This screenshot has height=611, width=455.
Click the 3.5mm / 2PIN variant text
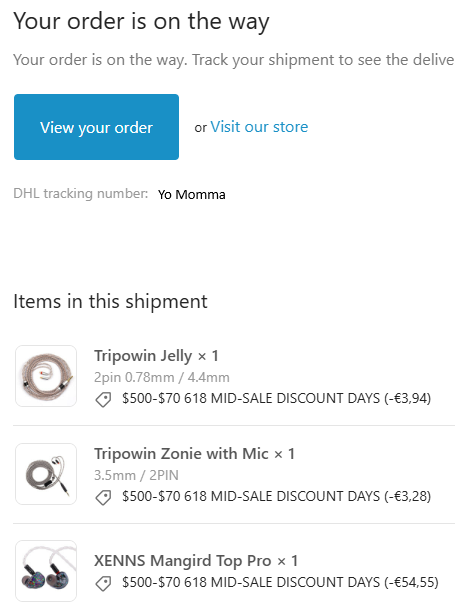click(x=136, y=475)
